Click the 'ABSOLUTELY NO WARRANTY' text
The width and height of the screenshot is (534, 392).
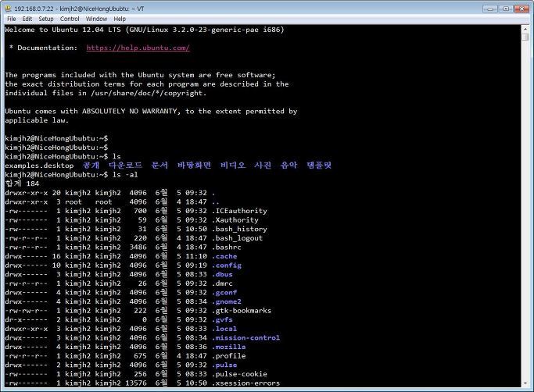(131, 111)
